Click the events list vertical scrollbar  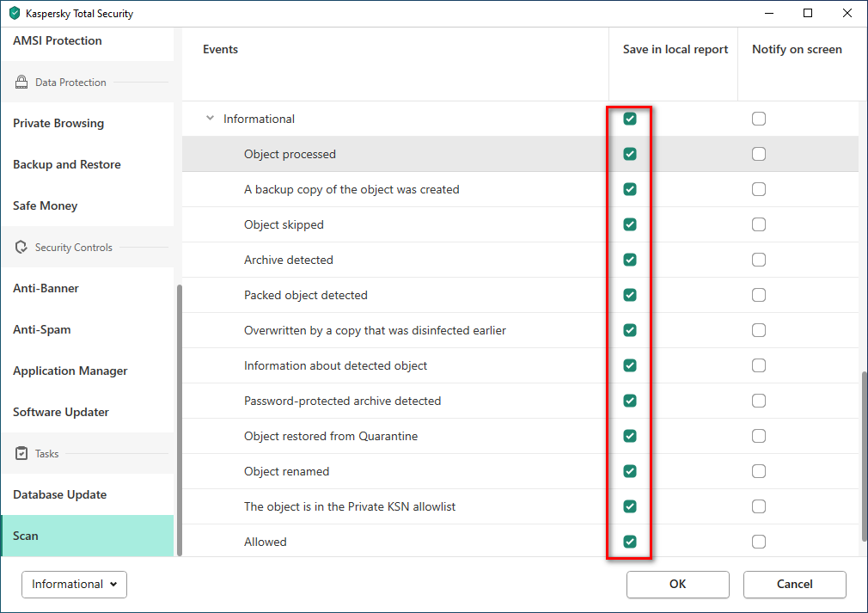tap(864, 457)
